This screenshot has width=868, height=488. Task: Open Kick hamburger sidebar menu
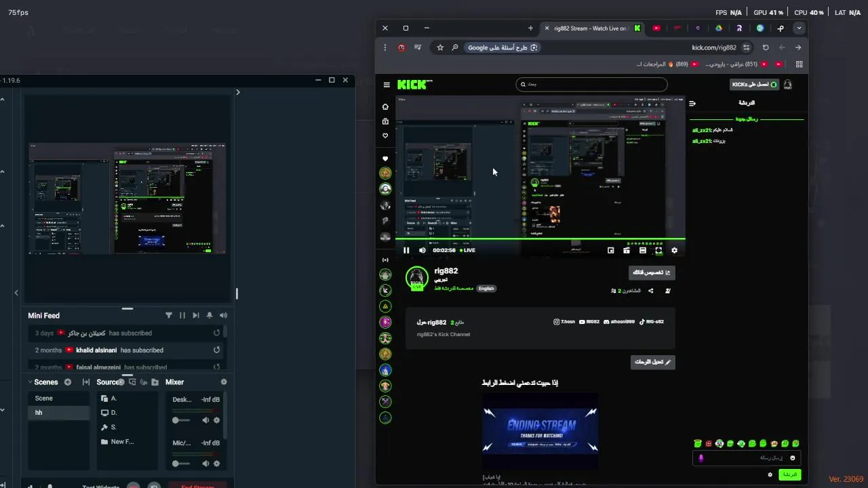point(387,85)
